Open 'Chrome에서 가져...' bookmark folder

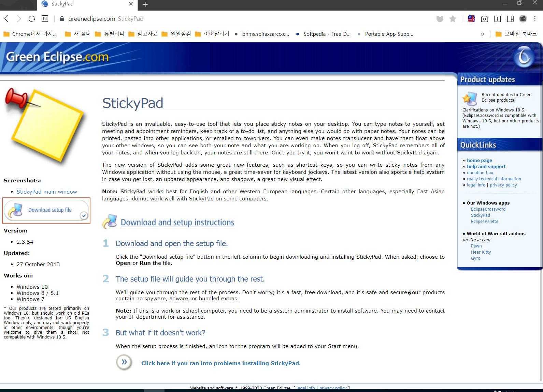click(30, 34)
